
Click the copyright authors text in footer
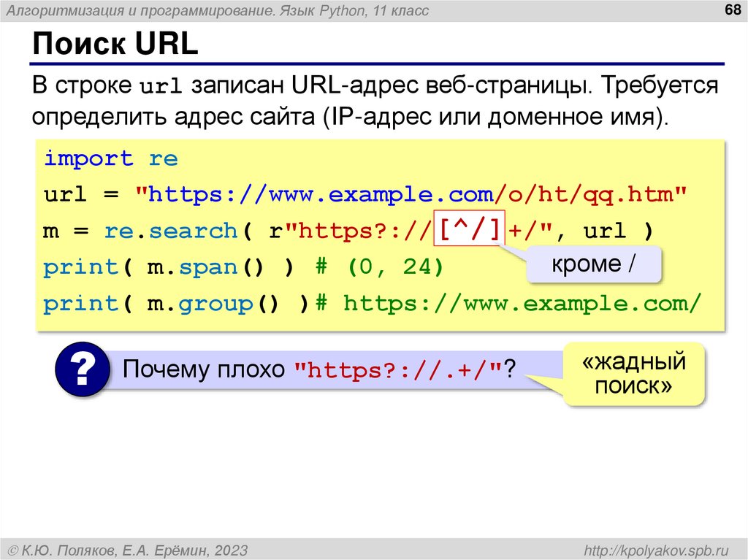[129, 551]
